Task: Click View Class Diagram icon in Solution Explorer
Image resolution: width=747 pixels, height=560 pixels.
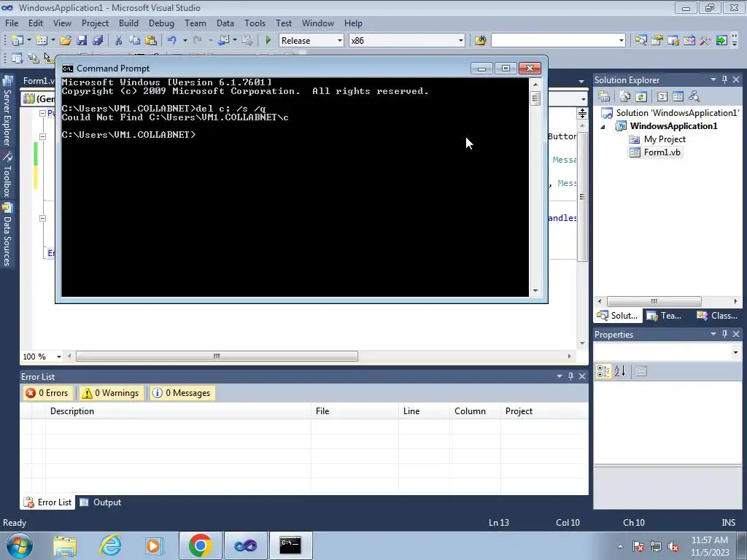Action: point(694,97)
